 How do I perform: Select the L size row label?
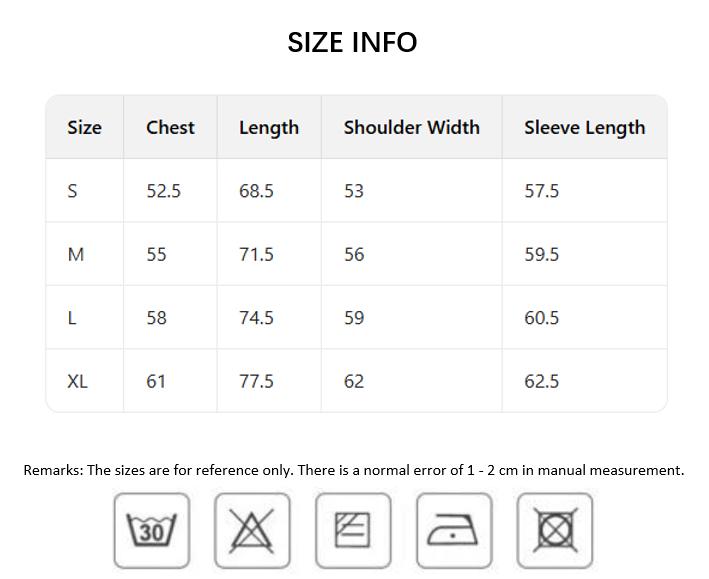tap(72, 318)
